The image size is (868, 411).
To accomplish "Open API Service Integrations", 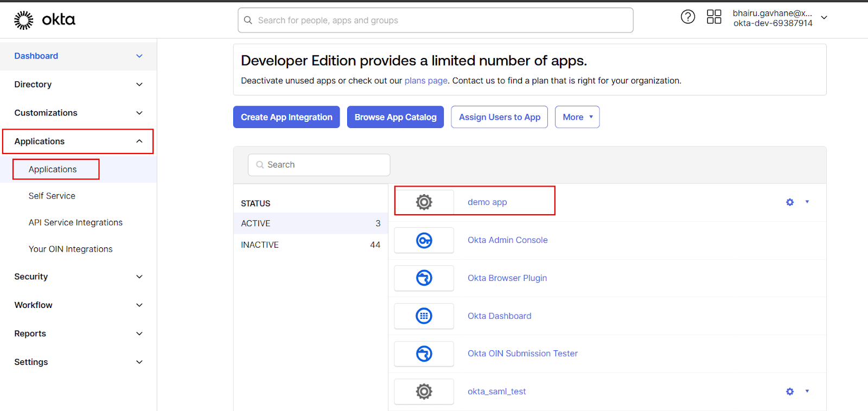I will [75, 222].
